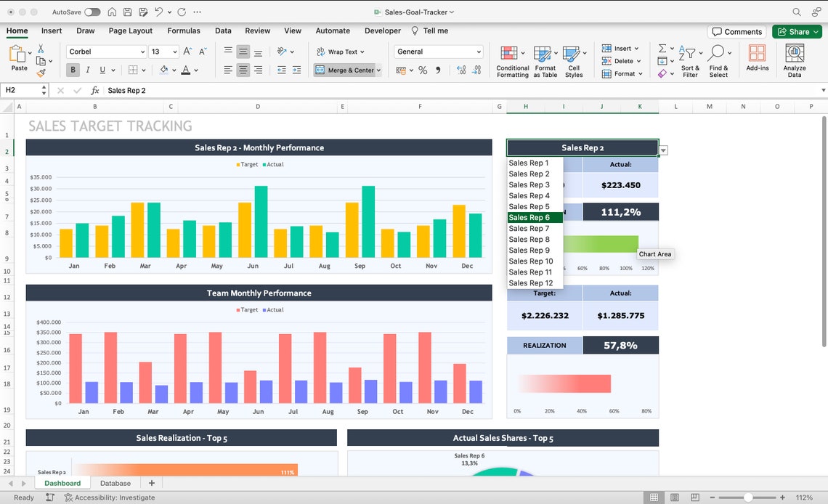Open the Cell Styles gallery
The height and width of the screenshot is (504, 828).
(575, 61)
